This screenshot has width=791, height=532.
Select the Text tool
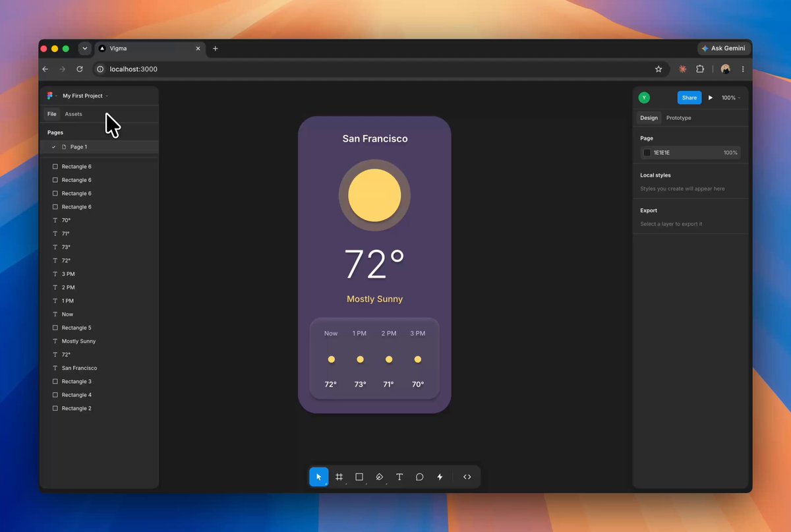click(x=399, y=477)
